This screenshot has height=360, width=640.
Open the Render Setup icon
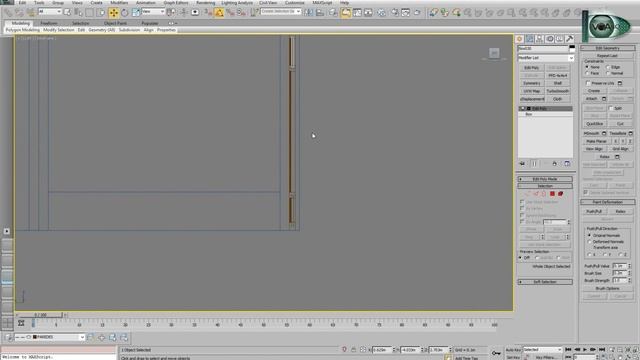[395, 13]
